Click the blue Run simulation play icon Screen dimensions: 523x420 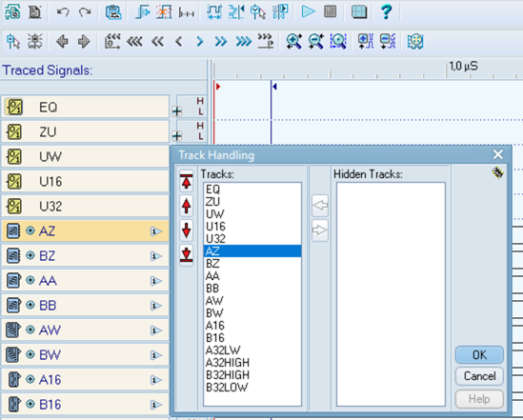coord(309,11)
